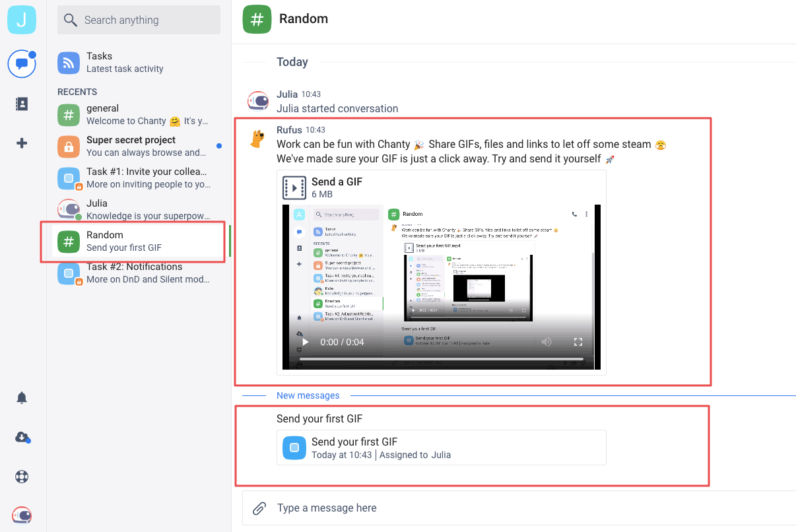The width and height of the screenshot is (796, 532).
Task: Click Julia's avatar beside started conversation
Action: click(258, 101)
